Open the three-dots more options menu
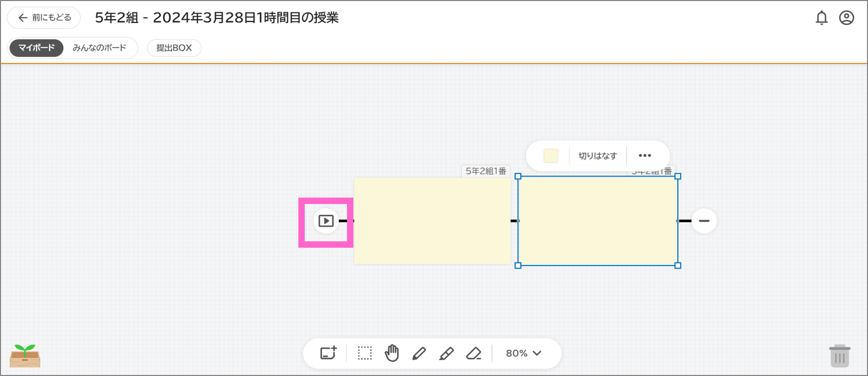The image size is (868, 376). 645,156
